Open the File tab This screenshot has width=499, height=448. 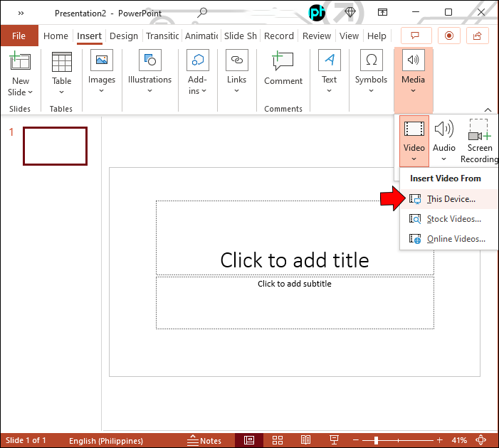[19, 36]
